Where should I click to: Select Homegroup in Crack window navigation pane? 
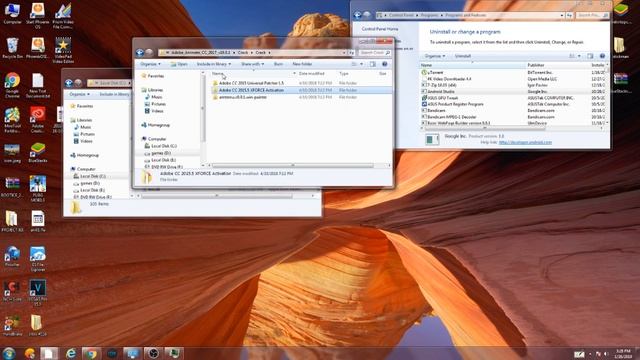click(x=158, y=125)
